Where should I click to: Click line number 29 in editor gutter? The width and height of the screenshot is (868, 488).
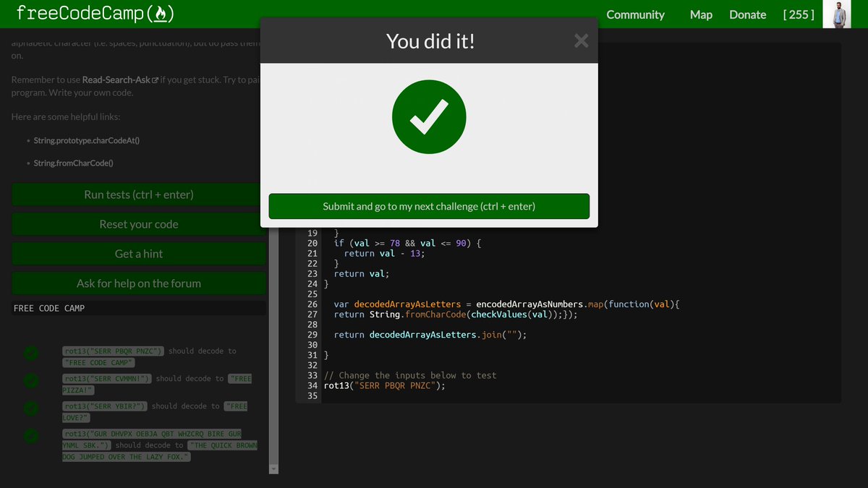coord(312,335)
